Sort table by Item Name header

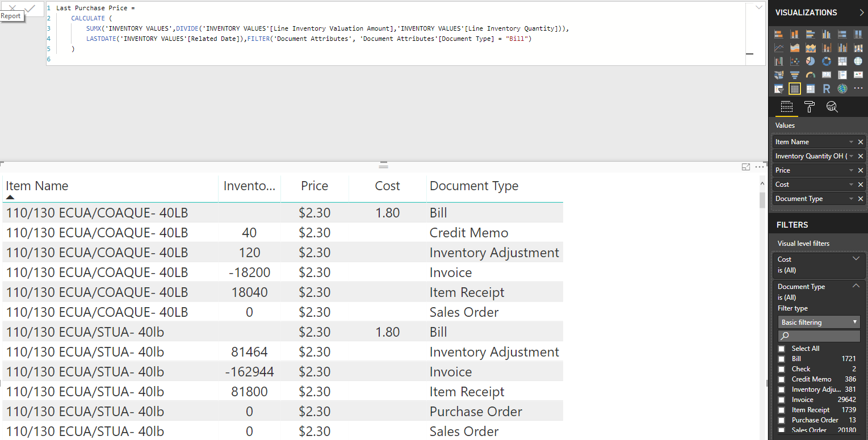37,186
